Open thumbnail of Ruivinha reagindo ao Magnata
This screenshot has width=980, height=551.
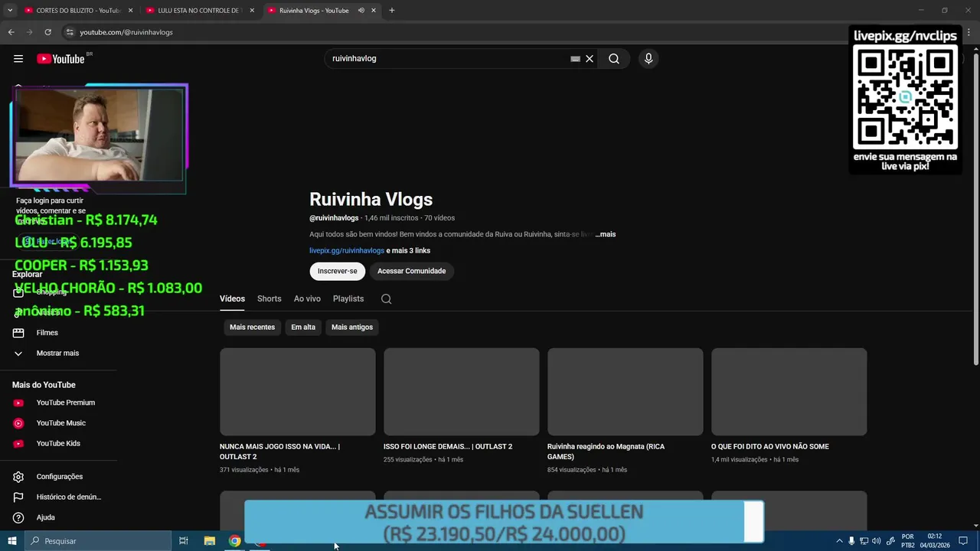coord(626,392)
